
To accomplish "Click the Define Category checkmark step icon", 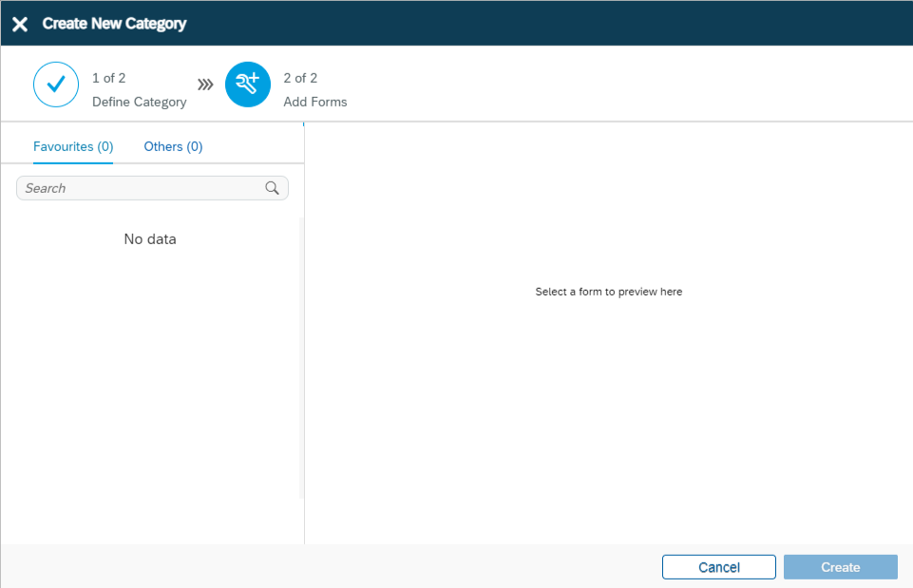I will [x=56, y=85].
